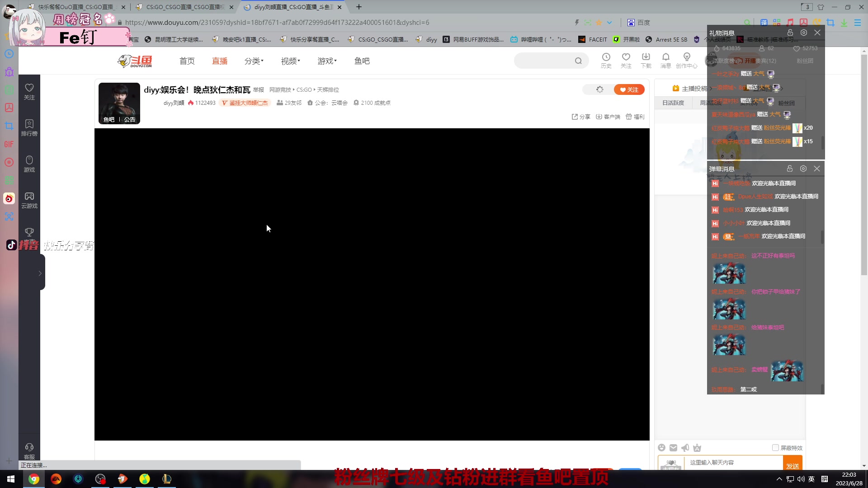Toggle lock on the 弹幕消息 overlay
Image resolution: width=868 pixels, height=488 pixels.
[x=790, y=169]
